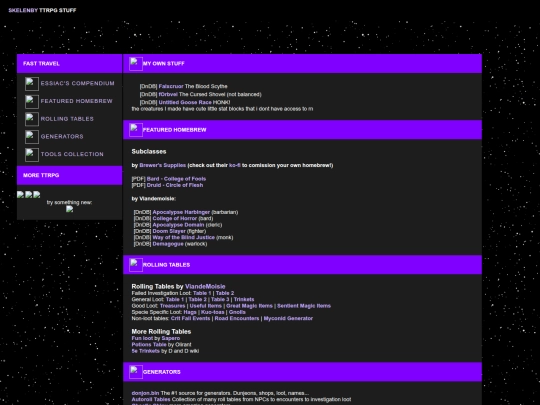Click the Skelenby TTRPG Stuff site title
This screenshot has width=540, height=405.
(42, 10)
